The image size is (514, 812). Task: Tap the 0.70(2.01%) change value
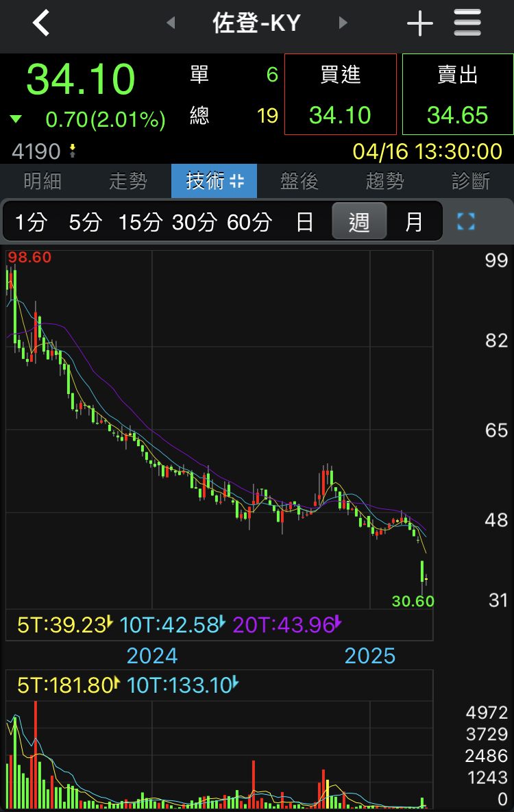(x=106, y=120)
